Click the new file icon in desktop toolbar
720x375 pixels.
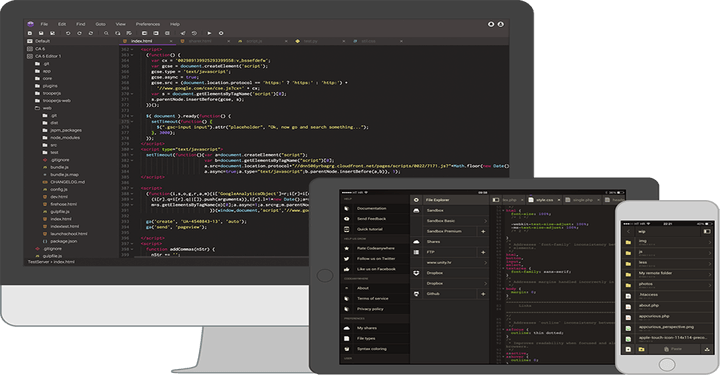tap(30, 33)
